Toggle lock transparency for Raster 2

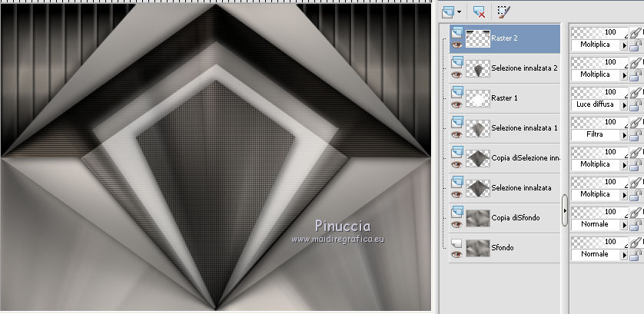click(636, 45)
